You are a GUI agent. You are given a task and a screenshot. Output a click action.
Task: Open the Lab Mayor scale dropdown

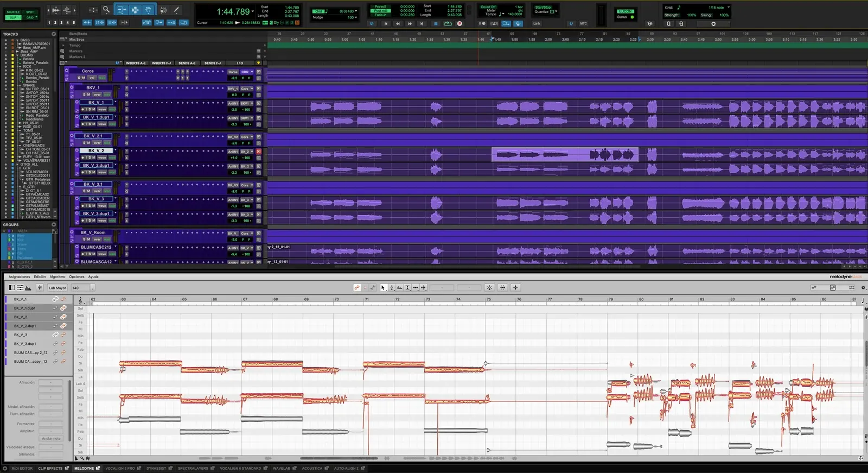(57, 288)
